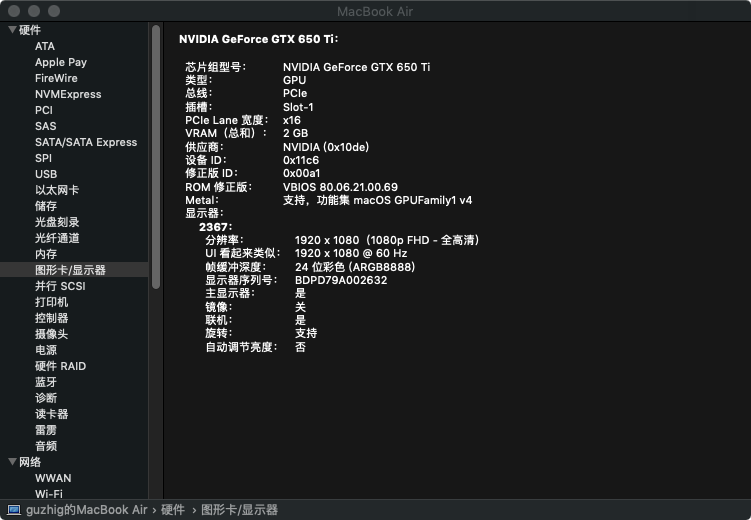Click the 24 位彩色 (ARGB8888) value
This screenshot has width=751, height=520.
[355, 267]
